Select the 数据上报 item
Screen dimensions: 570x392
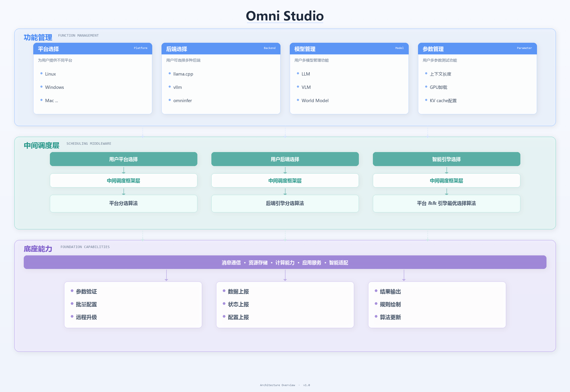click(x=238, y=292)
